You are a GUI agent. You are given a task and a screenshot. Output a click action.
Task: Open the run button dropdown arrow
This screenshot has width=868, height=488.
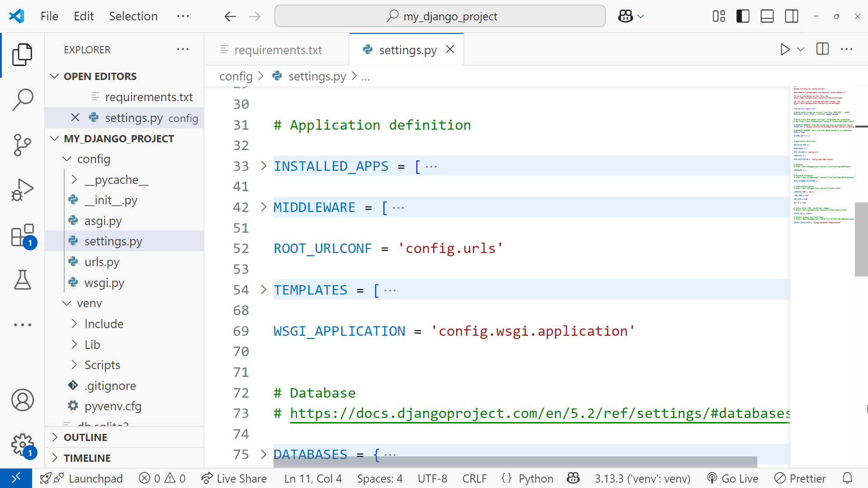click(801, 49)
